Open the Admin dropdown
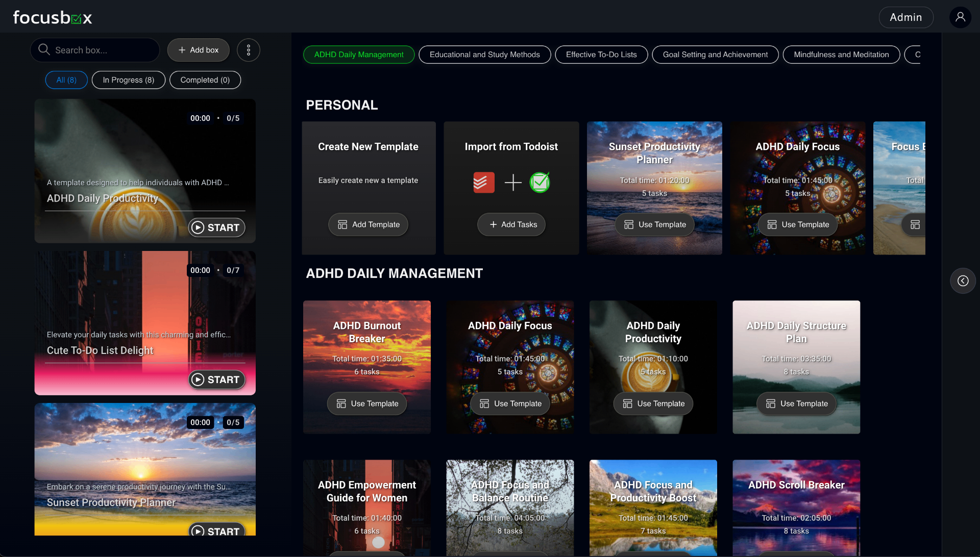The width and height of the screenshot is (980, 557). pos(905,17)
